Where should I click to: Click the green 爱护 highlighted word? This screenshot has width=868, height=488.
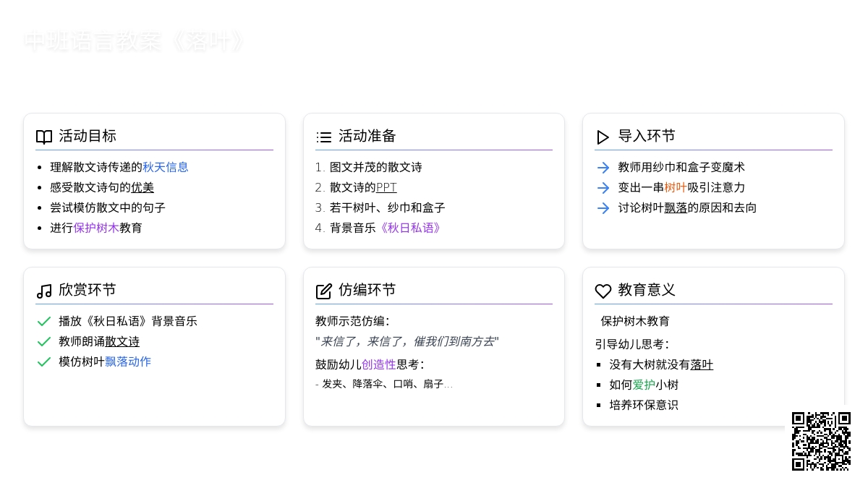tap(644, 385)
